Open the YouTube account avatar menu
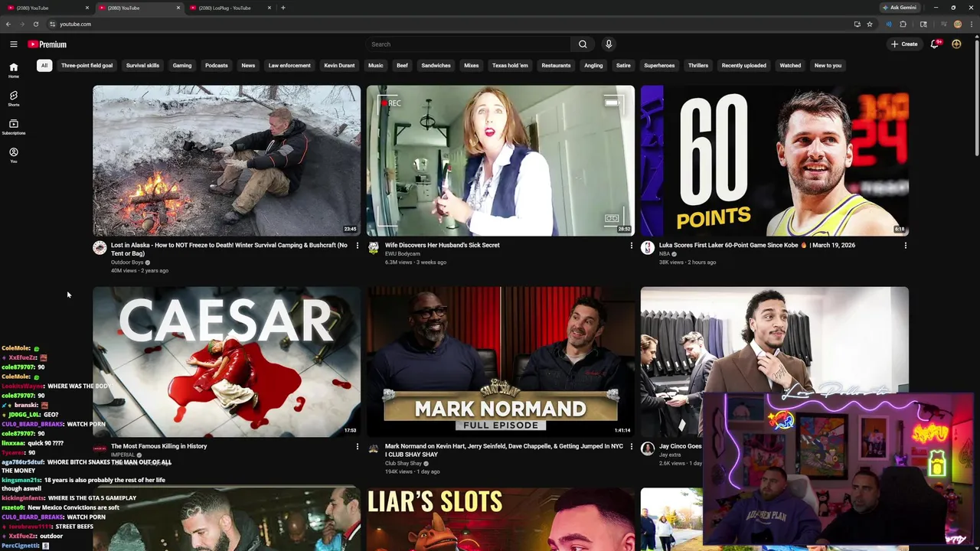Image resolution: width=980 pixels, height=551 pixels. pos(956,44)
